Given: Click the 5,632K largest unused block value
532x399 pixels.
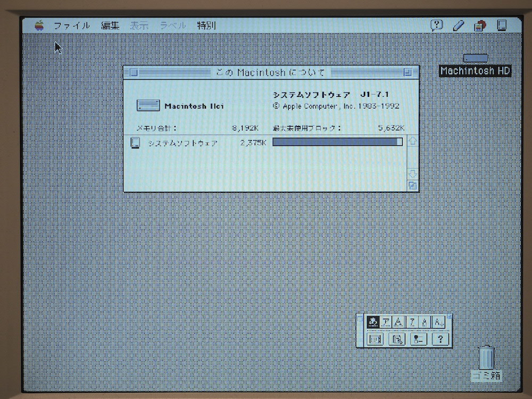Looking at the screenshot, I should tap(391, 128).
